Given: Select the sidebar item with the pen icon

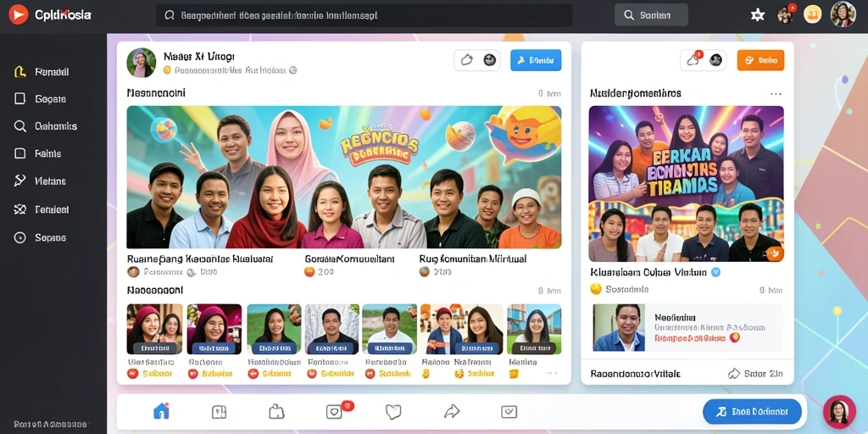Looking at the screenshot, I should point(42,181).
